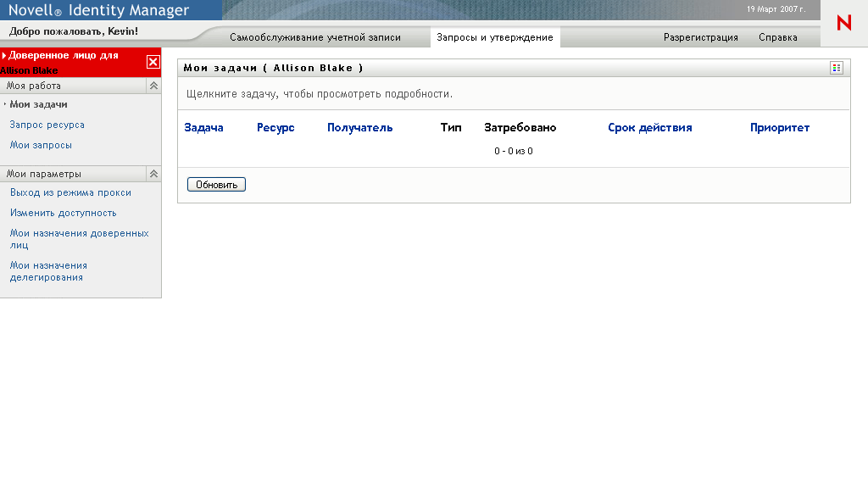Open Запрос ресурса link
868x484 pixels.
[47, 125]
